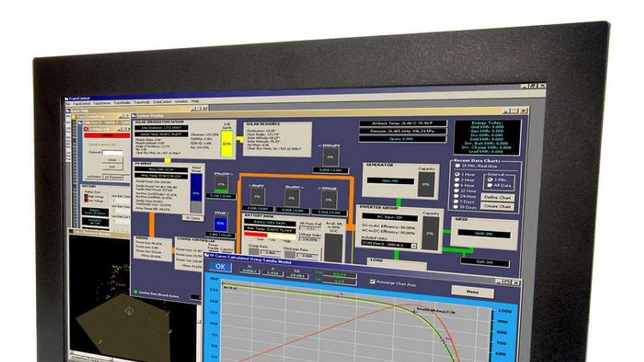Screen dimensions: 644x362
Task: Select the 1 Hour chart range
Action: 457,175
